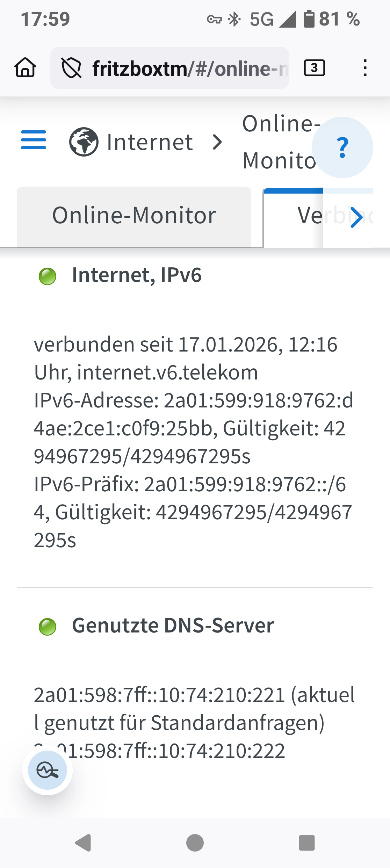Open the diagnostics floating button
This screenshot has width=390, height=868.
[48, 770]
